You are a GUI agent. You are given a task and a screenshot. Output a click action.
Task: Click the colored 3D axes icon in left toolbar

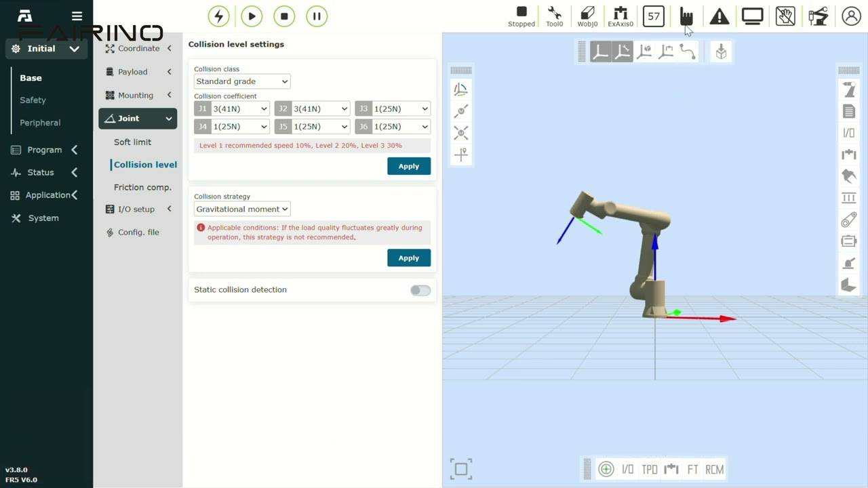461,89
